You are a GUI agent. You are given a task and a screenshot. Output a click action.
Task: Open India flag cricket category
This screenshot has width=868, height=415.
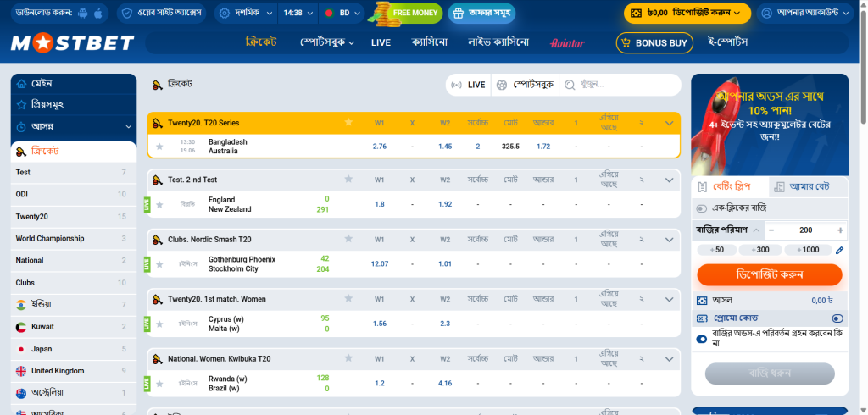(x=21, y=304)
